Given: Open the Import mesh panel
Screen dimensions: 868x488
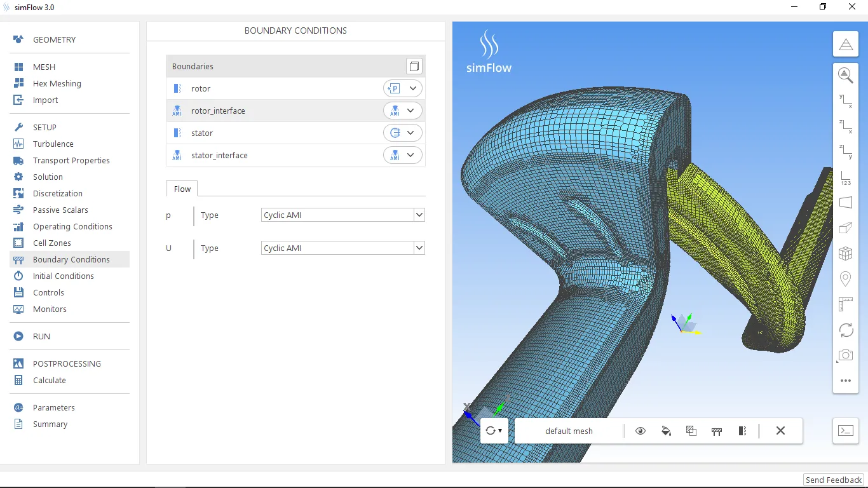Looking at the screenshot, I should click(45, 100).
